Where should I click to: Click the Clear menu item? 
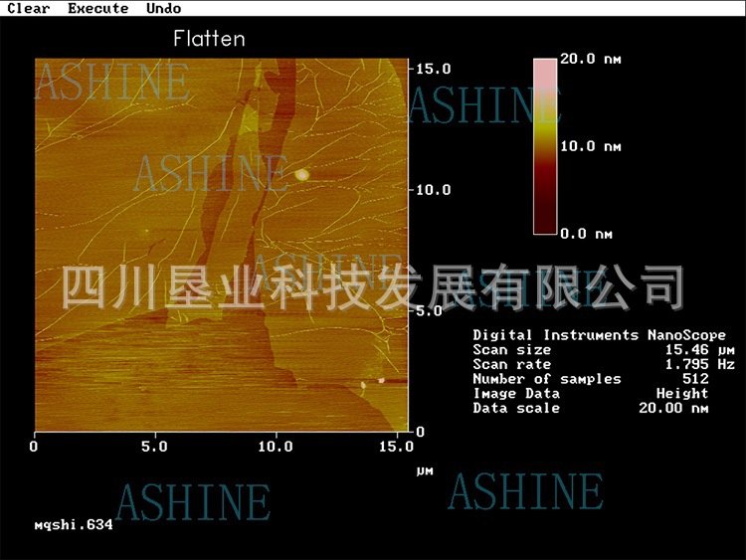click(28, 8)
